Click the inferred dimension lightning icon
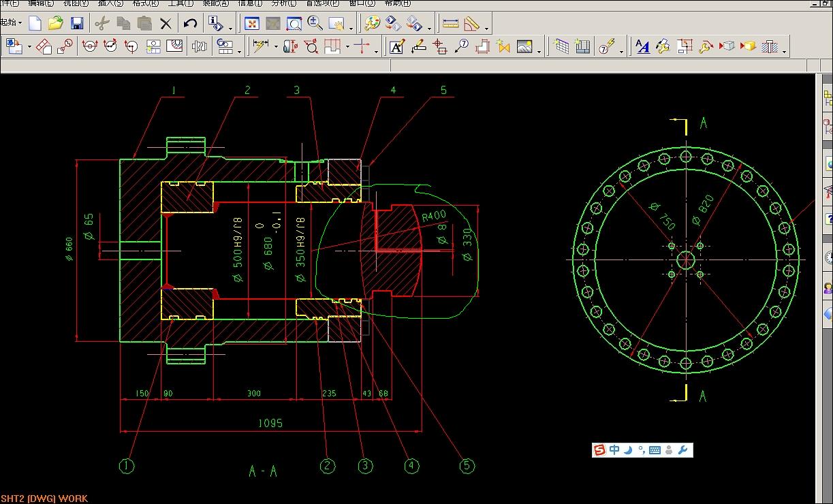 (x=260, y=46)
